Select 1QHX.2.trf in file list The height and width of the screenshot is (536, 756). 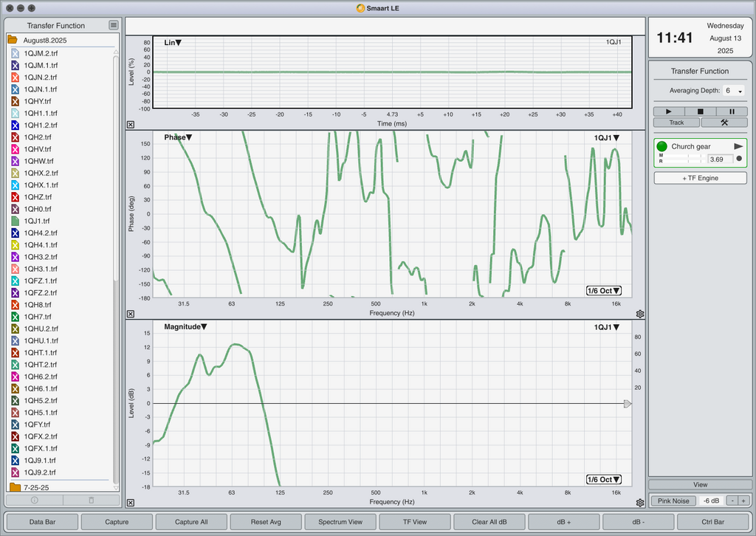click(x=41, y=173)
